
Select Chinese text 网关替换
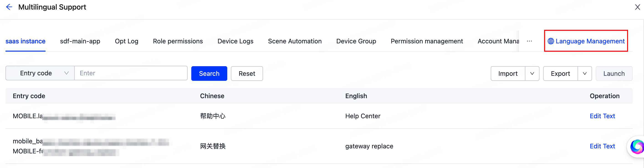tap(213, 146)
